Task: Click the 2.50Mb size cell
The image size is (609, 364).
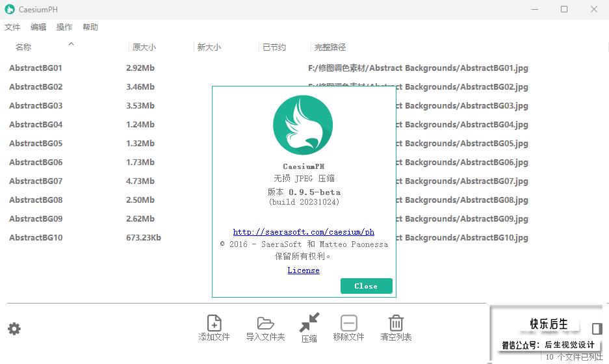Action: [x=140, y=200]
